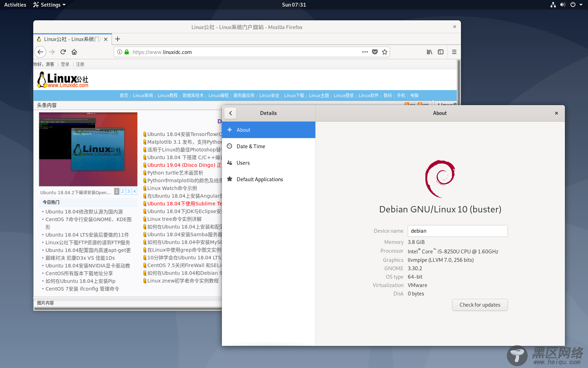
Task: Open 注册 register link
Action: coord(80,64)
